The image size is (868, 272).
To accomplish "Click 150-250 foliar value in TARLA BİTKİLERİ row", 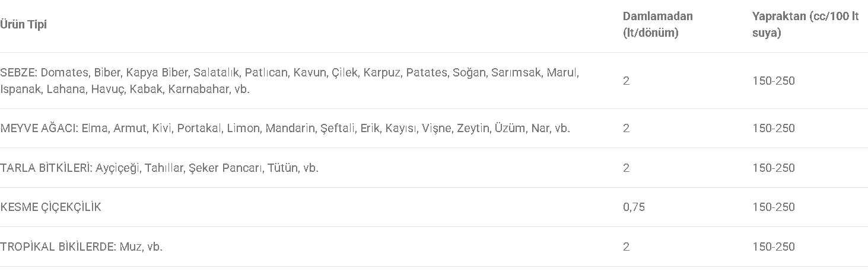I will pos(774,168).
